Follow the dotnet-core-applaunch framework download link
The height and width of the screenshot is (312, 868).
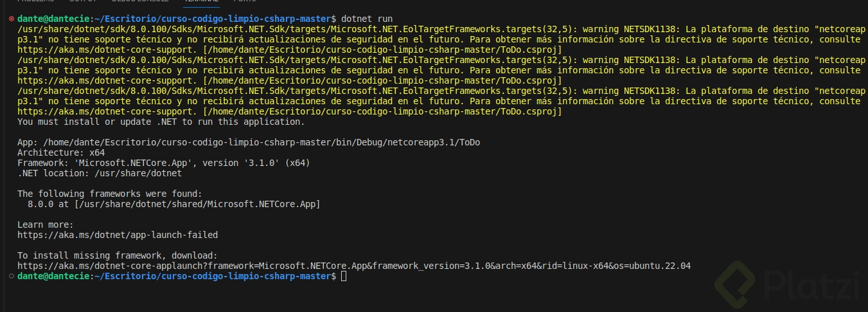click(353, 266)
